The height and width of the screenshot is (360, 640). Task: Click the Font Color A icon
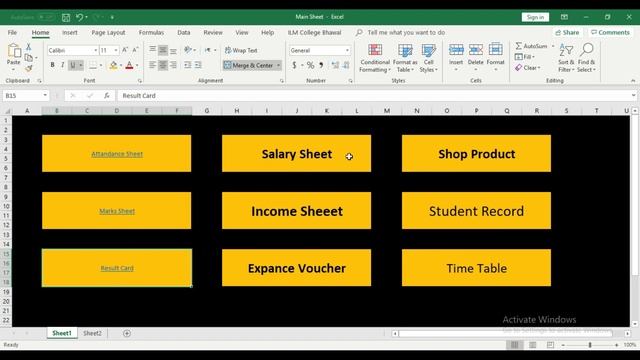[129, 65]
